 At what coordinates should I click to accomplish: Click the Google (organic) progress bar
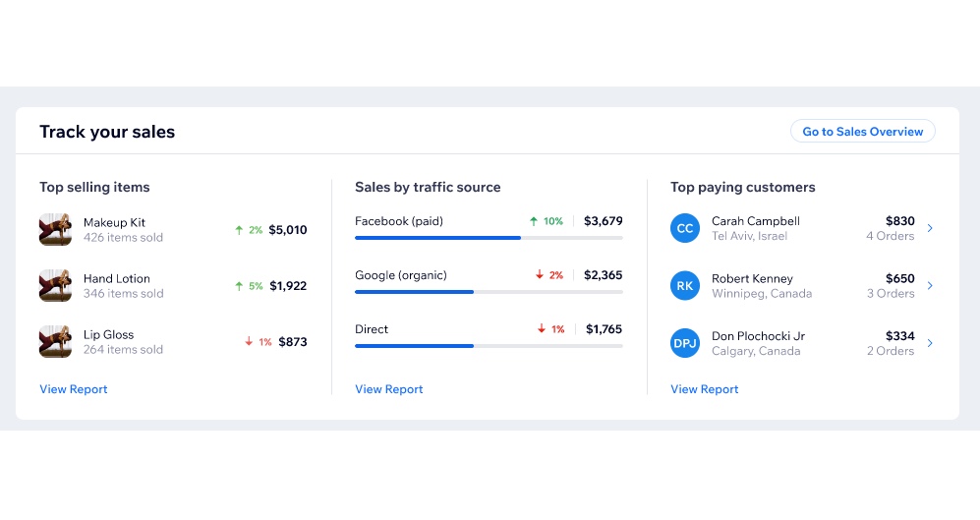click(x=489, y=292)
